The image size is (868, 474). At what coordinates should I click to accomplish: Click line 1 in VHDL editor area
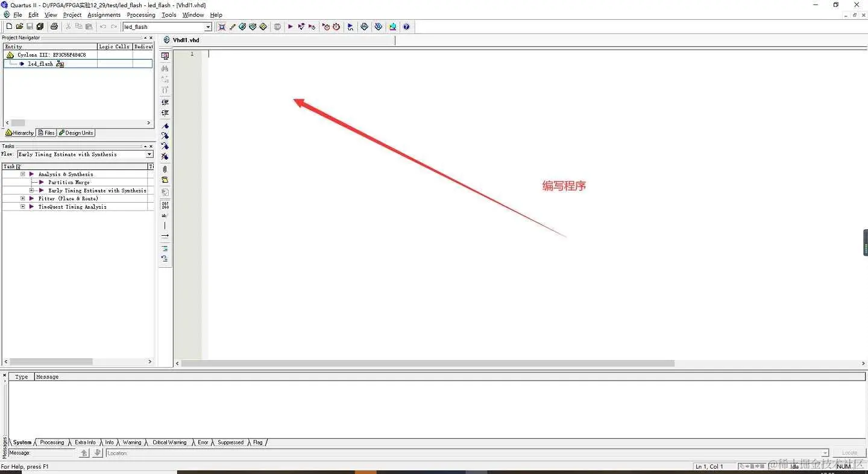[536, 54]
